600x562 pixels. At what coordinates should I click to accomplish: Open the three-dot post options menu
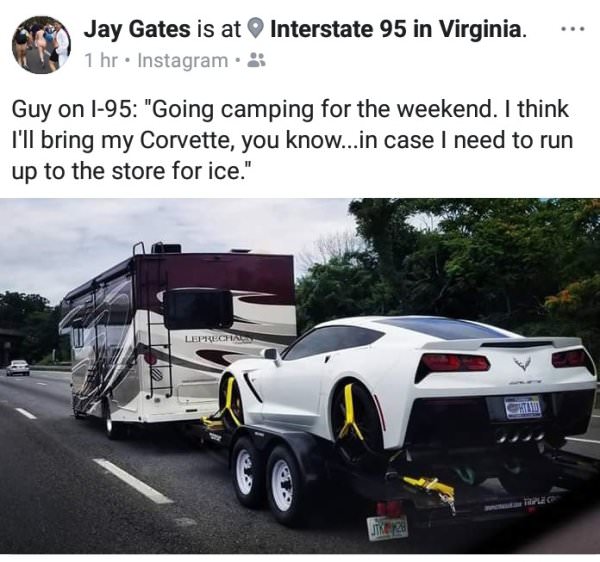click(573, 29)
